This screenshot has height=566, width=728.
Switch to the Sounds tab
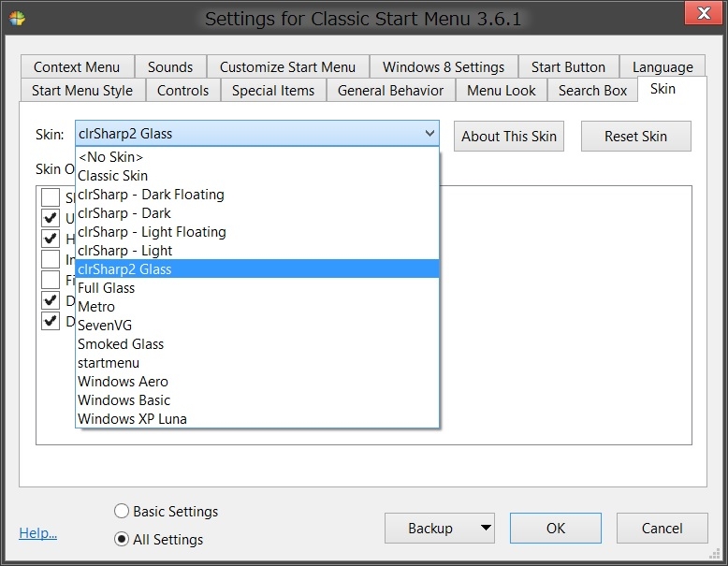click(170, 66)
